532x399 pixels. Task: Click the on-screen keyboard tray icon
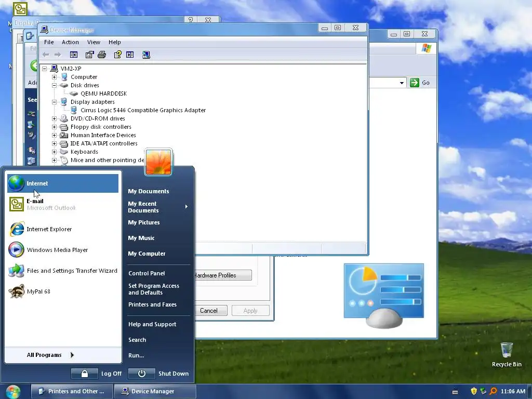[x=455, y=392]
